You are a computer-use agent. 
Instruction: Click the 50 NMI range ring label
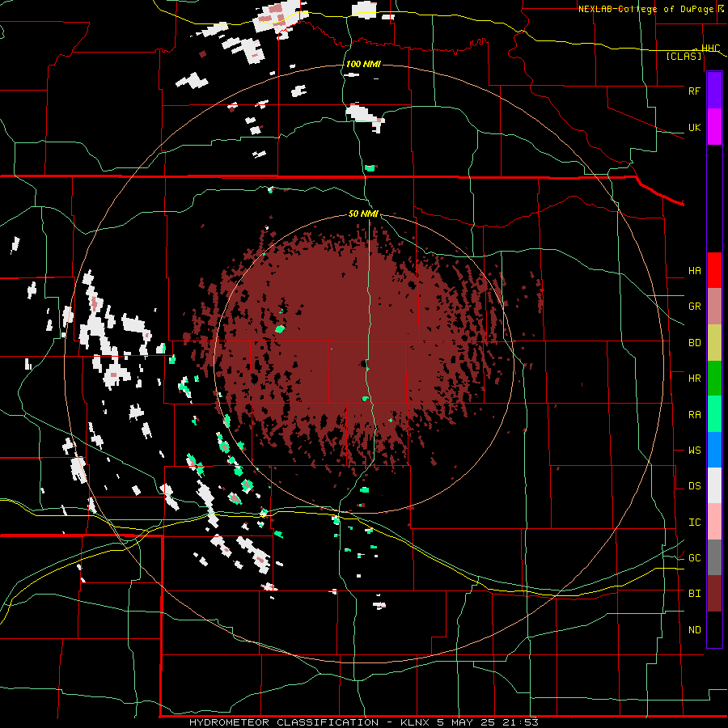[363, 214]
